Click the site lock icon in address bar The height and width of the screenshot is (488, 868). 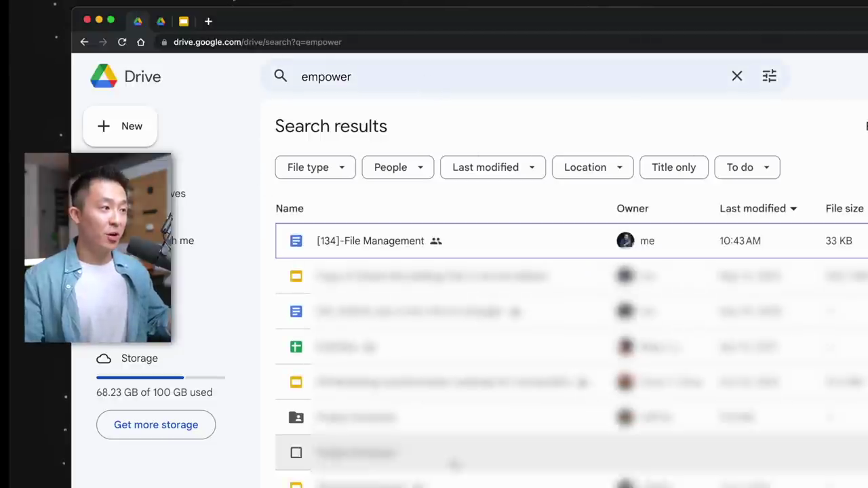[x=164, y=42]
